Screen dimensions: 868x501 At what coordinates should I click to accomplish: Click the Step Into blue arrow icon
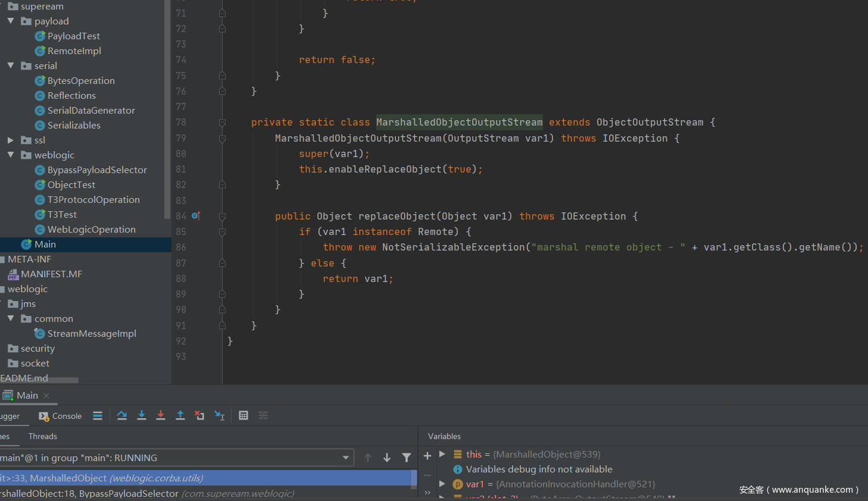click(142, 415)
